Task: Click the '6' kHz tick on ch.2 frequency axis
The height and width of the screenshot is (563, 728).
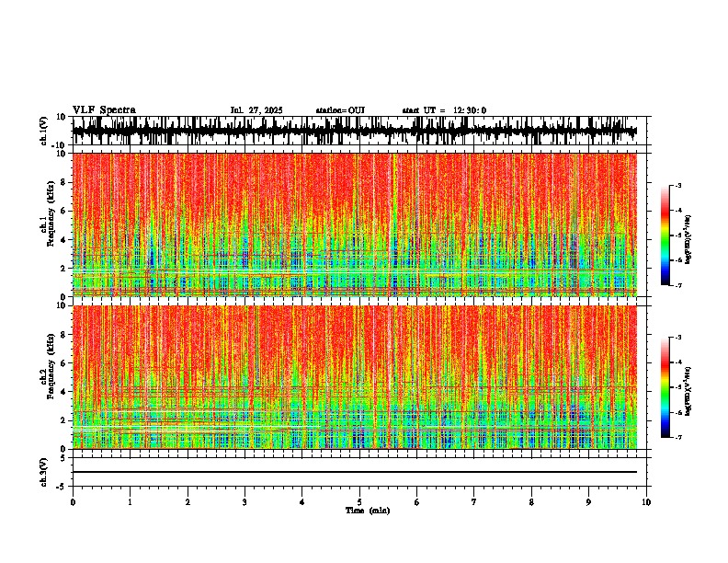Action: click(x=64, y=362)
